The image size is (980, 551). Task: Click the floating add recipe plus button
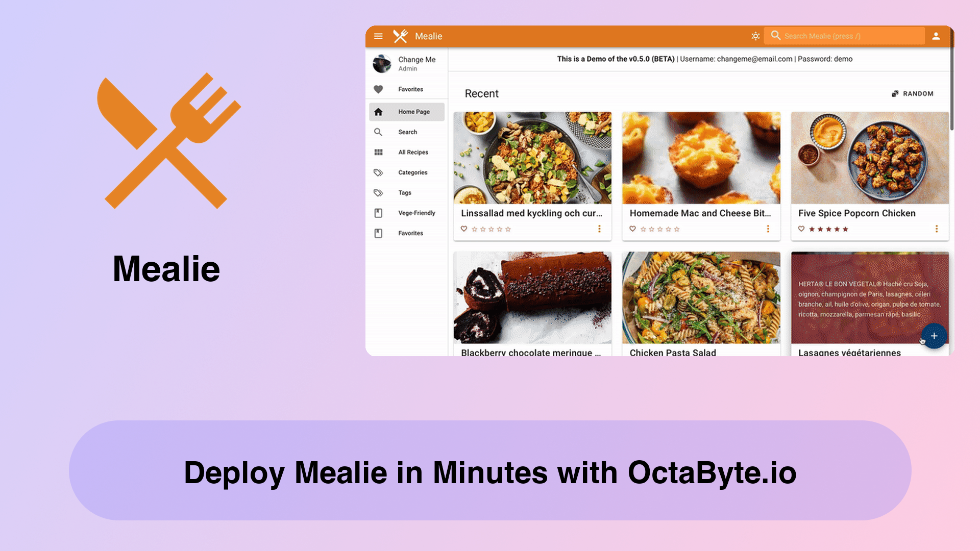[934, 336]
